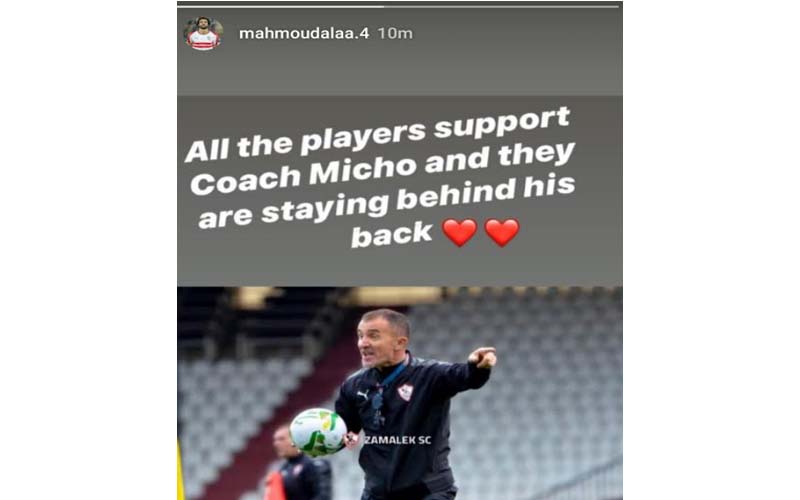Click the orange cone at bottom of photo
This screenshot has height=500, width=800.
click(x=274, y=486)
